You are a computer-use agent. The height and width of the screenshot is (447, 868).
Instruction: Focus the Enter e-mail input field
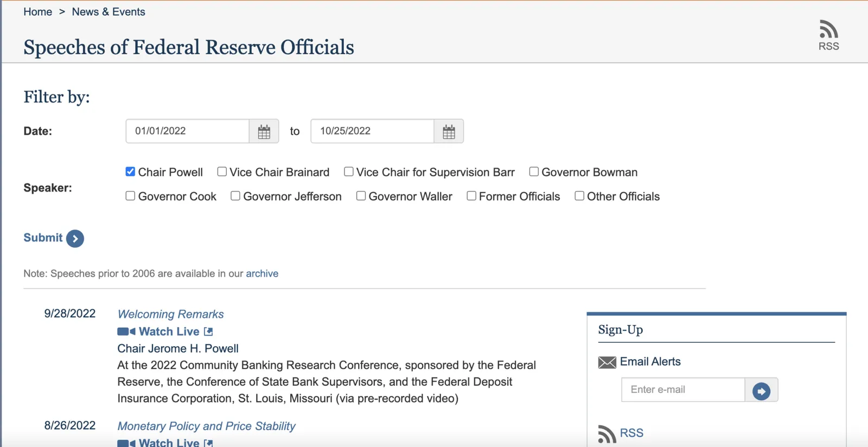683,390
